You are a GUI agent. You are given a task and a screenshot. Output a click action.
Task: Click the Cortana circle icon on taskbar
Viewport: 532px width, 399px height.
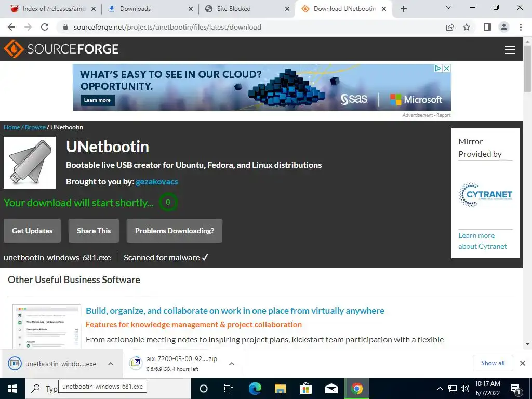point(203,389)
